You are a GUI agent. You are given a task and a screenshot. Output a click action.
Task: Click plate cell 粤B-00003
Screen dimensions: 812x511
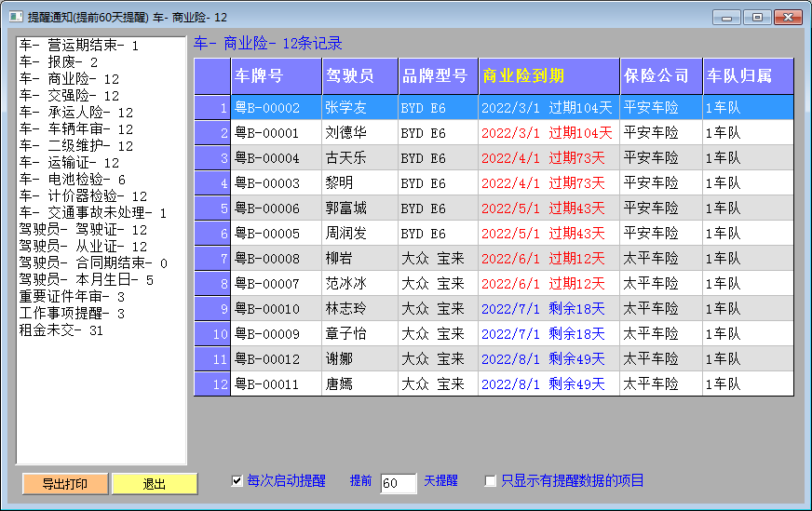point(276,183)
